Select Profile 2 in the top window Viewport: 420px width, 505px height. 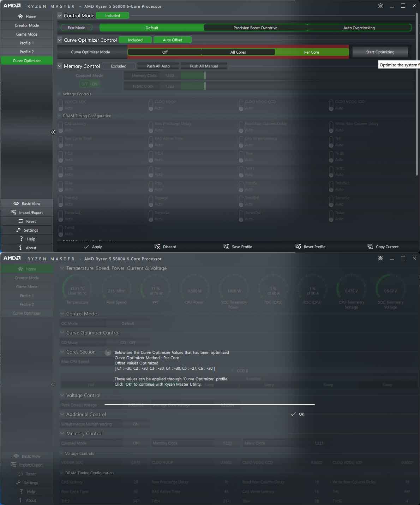click(26, 52)
